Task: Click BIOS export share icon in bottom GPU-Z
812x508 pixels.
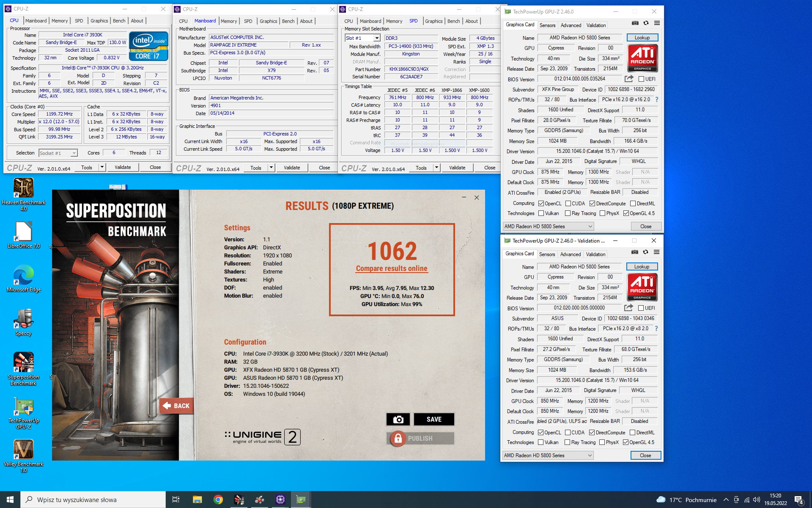Action: [628, 308]
